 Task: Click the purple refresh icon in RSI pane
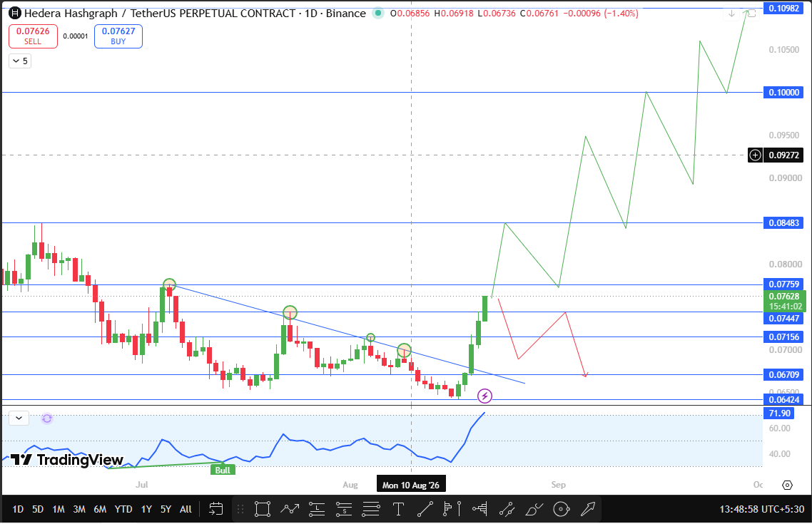coord(47,418)
